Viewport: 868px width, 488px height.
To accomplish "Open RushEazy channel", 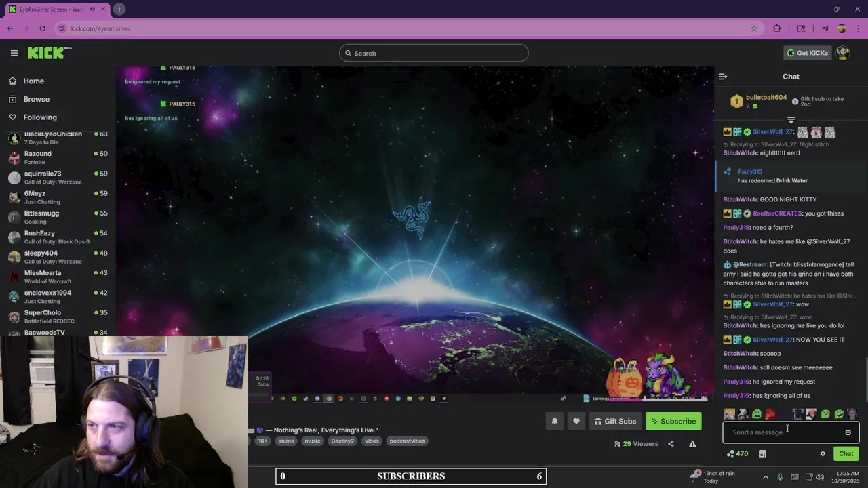I will tap(58, 237).
